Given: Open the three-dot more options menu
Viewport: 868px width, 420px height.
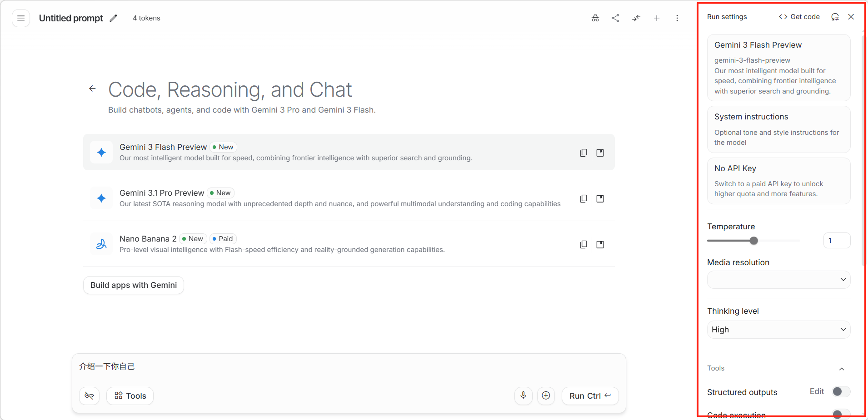Looking at the screenshot, I should pos(677,18).
